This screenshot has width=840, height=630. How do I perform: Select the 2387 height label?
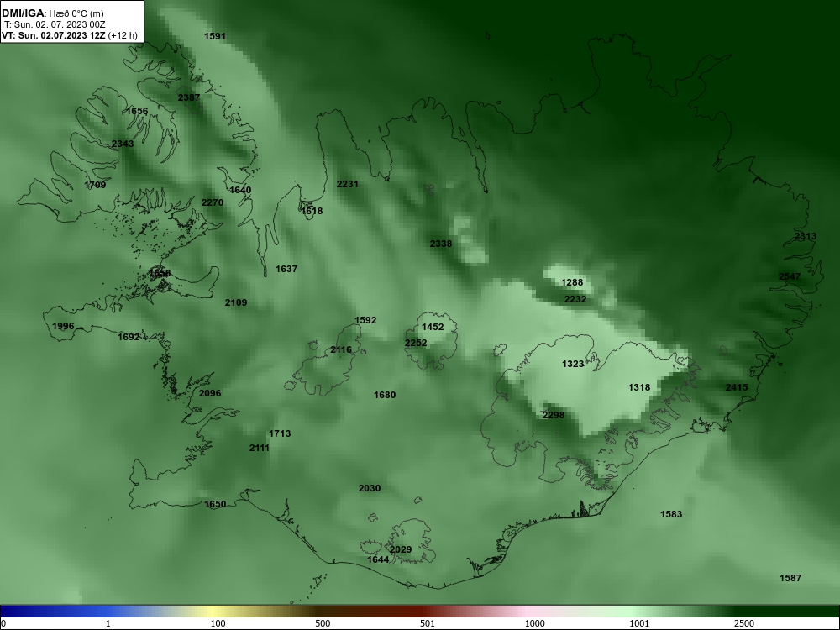click(x=189, y=97)
